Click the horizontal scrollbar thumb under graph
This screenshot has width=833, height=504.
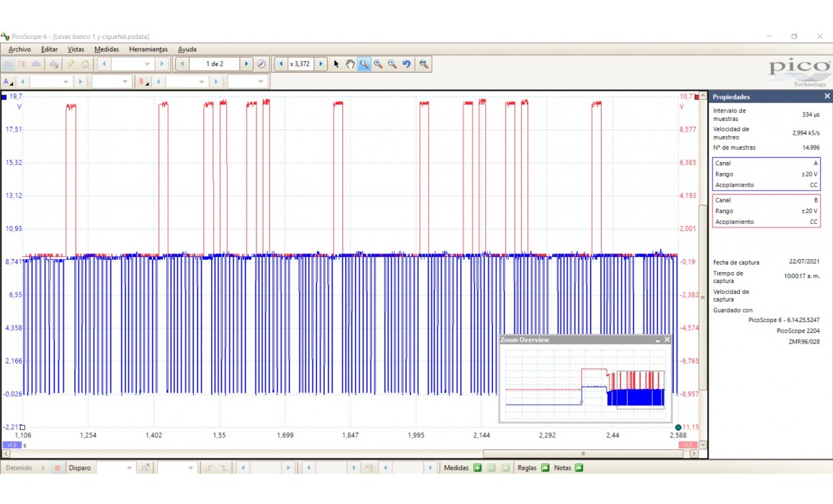[x=583, y=454]
